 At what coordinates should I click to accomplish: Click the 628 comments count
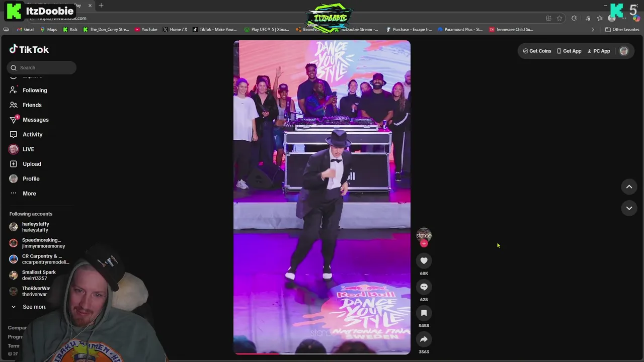pyautogui.click(x=424, y=300)
